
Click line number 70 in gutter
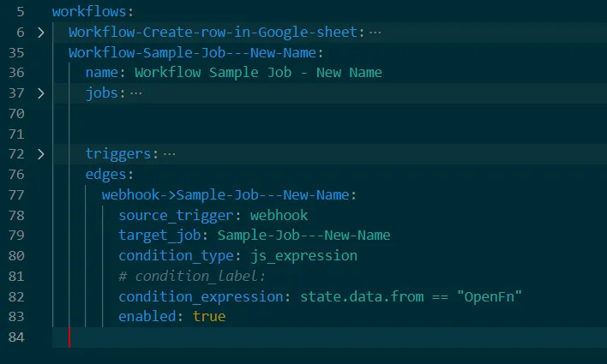pos(16,114)
